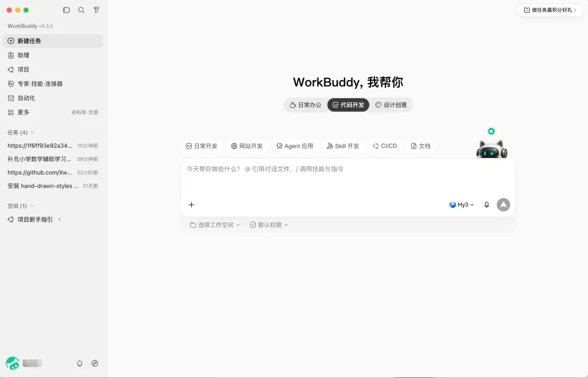
Task: Open task https://github.com/Xw...
Action: (52, 173)
